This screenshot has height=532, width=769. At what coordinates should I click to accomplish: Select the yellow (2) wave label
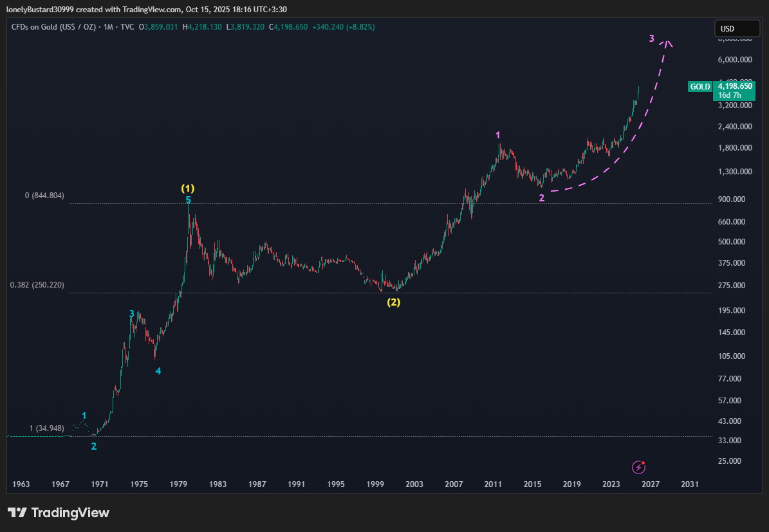point(393,302)
